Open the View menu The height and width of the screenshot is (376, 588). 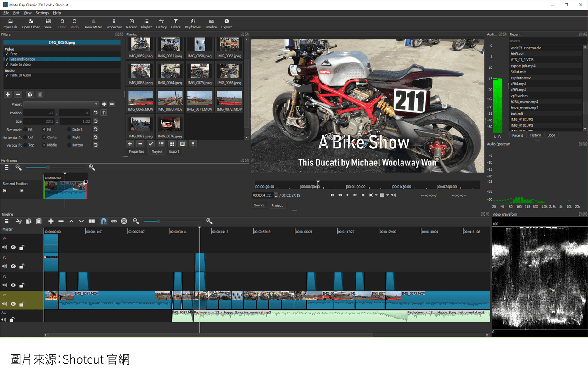[x=28, y=13]
